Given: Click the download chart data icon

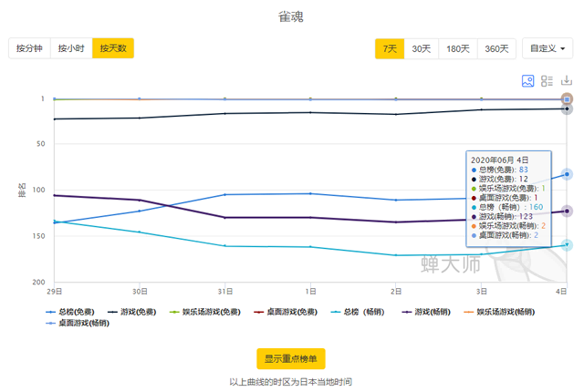Looking at the screenshot, I should point(567,80).
